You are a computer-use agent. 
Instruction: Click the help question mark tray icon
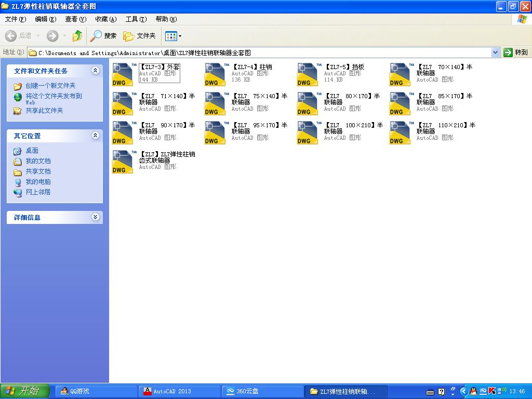tap(442, 392)
